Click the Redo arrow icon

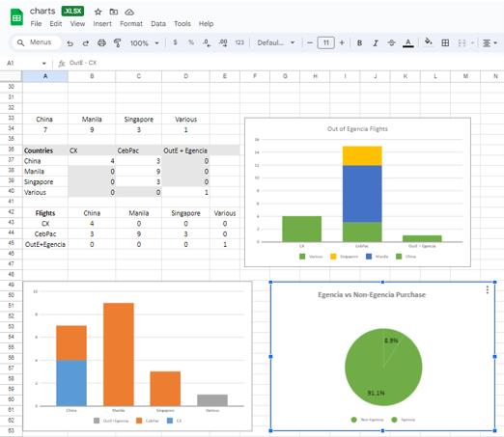[x=86, y=42]
